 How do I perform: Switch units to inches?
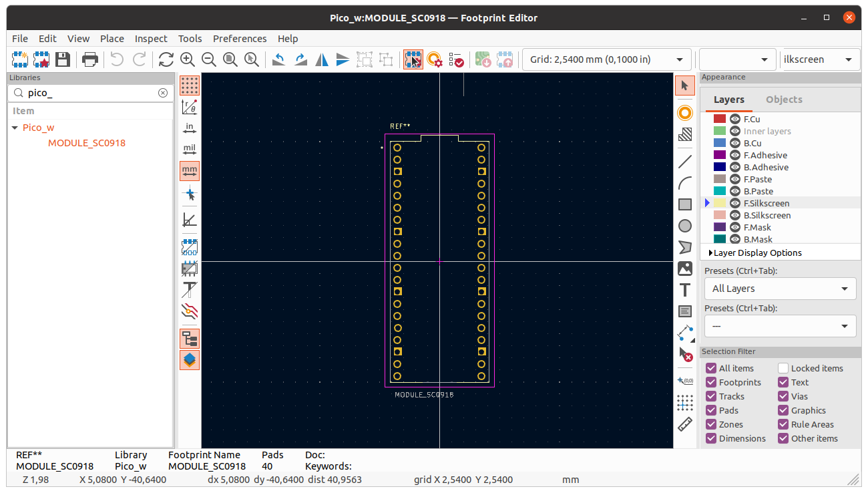tap(189, 128)
